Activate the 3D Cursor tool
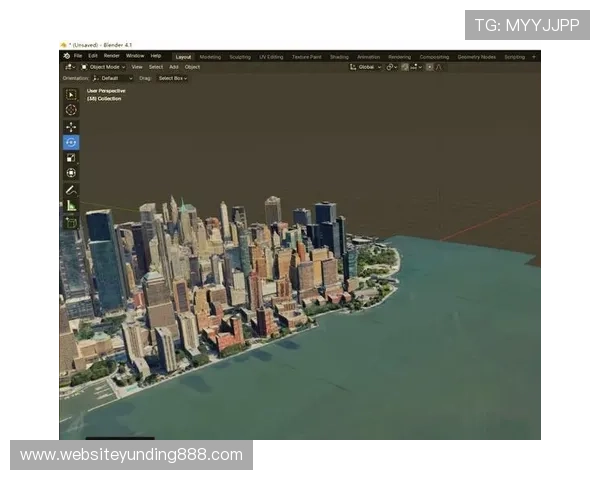 point(71,109)
